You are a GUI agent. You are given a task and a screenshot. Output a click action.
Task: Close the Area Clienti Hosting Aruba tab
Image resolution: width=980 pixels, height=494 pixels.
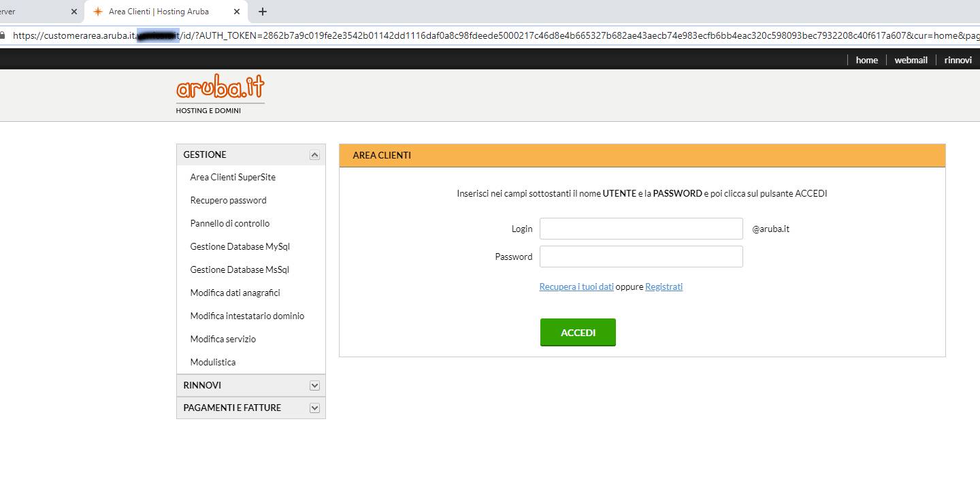pyautogui.click(x=237, y=12)
